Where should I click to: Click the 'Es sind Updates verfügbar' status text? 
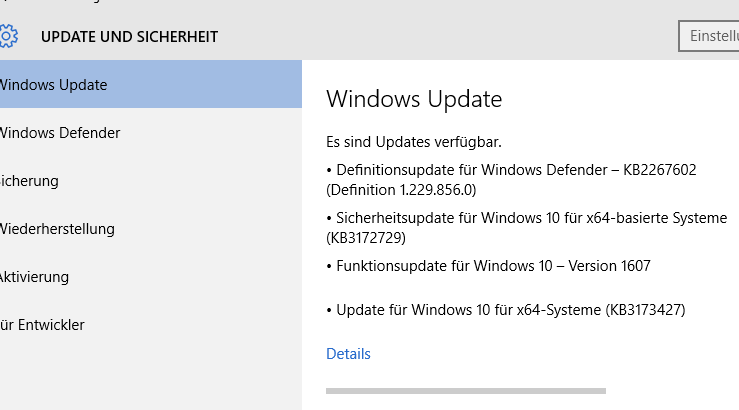(414, 142)
